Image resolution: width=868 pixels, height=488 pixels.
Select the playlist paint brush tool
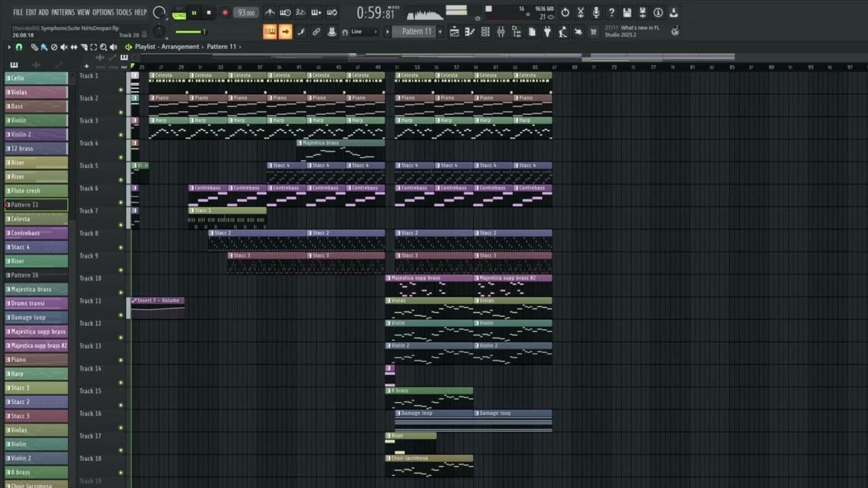point(44,47)
